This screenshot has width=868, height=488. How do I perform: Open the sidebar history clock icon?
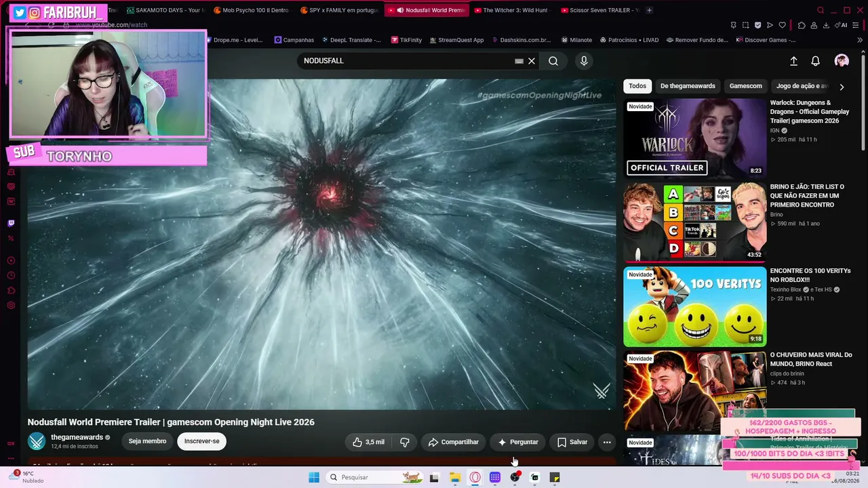[x=11, y=275]
